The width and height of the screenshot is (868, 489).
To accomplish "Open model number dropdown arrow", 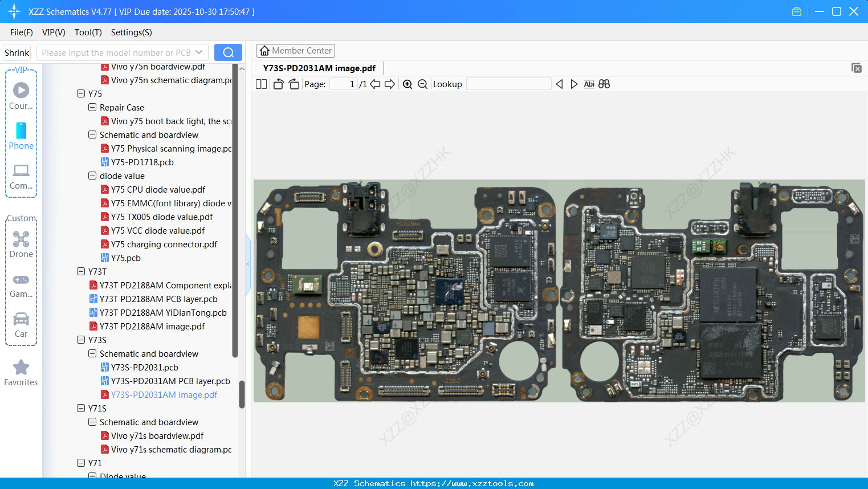I will (x=199, y=52).
